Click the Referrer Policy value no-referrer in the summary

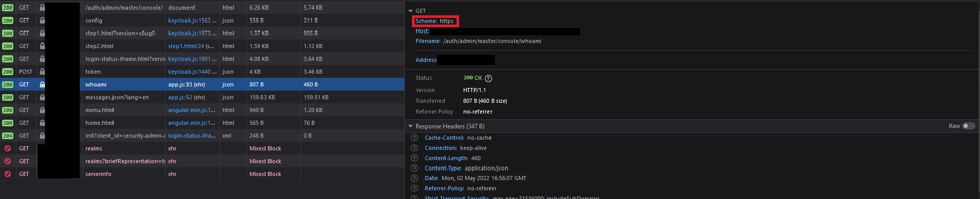(477, 112)
